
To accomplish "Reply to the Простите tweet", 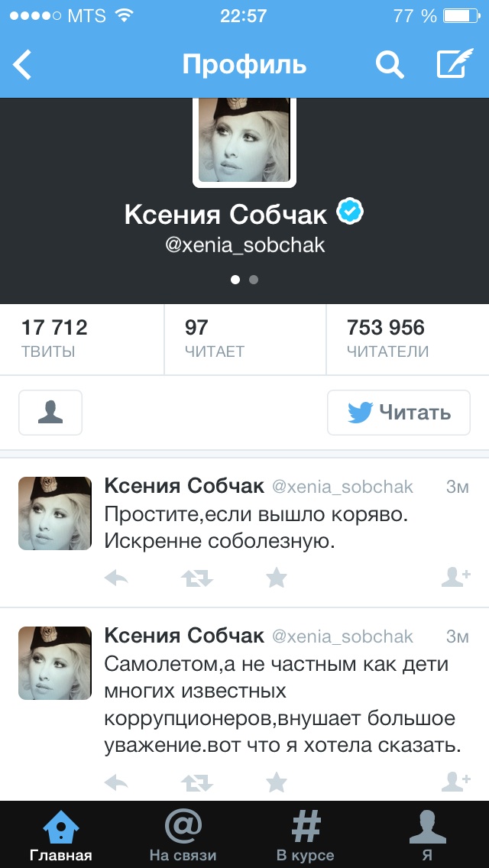I will 116,578.
